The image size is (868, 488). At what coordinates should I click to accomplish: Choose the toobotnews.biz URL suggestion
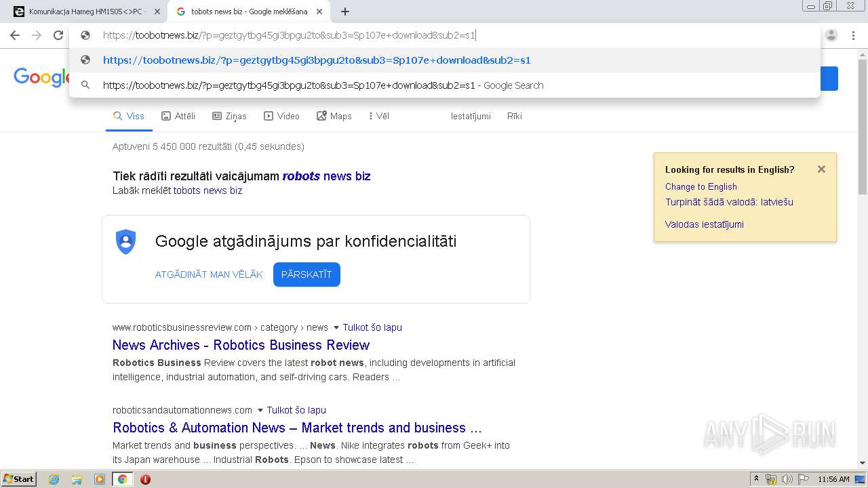click(x=445, y=60)
